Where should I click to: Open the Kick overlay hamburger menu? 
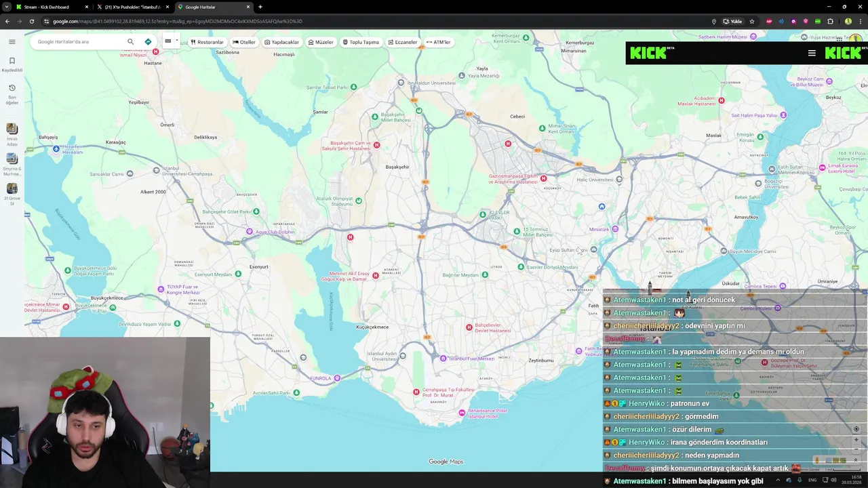812,53
